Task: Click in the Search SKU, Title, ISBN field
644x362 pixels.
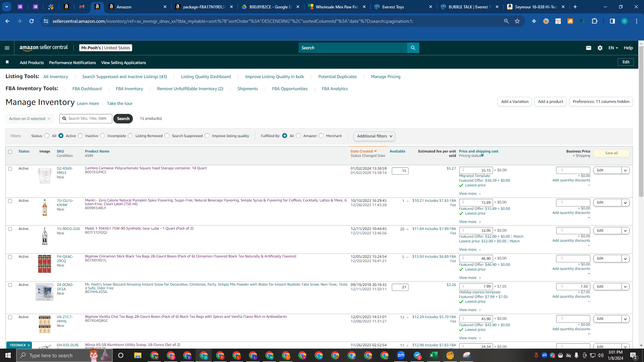Action: [86, 119]
